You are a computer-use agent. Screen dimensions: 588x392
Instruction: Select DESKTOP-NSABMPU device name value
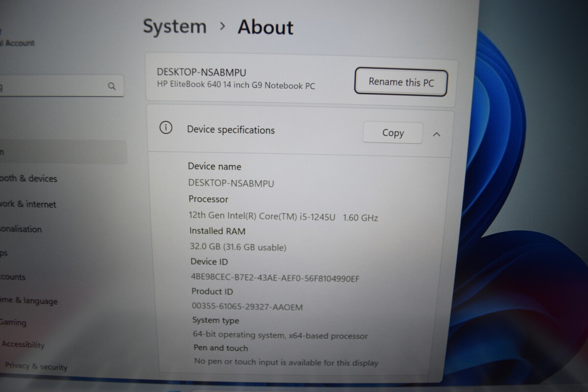[x=231, y=183]
